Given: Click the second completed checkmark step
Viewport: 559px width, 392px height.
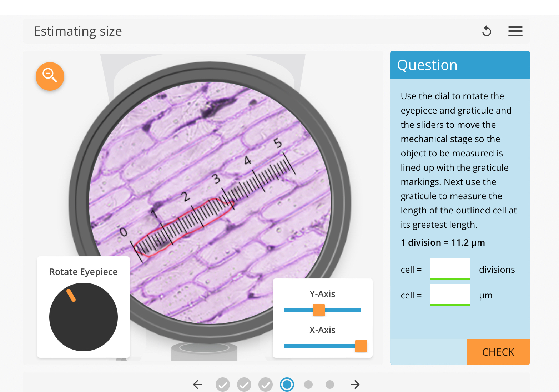Looking at the screenshot, I should [x=244, y=385].
